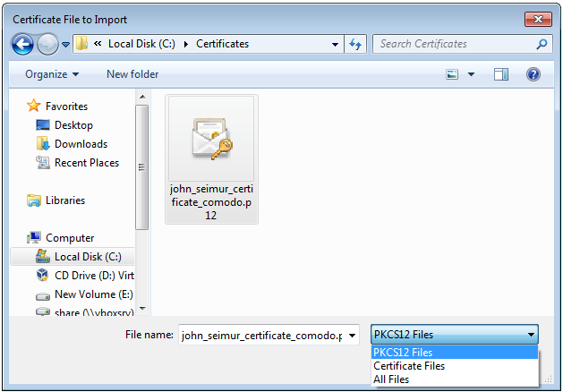563x392 pixels.
Task: Click the Back navigation arrow
Action: (22, 44)
